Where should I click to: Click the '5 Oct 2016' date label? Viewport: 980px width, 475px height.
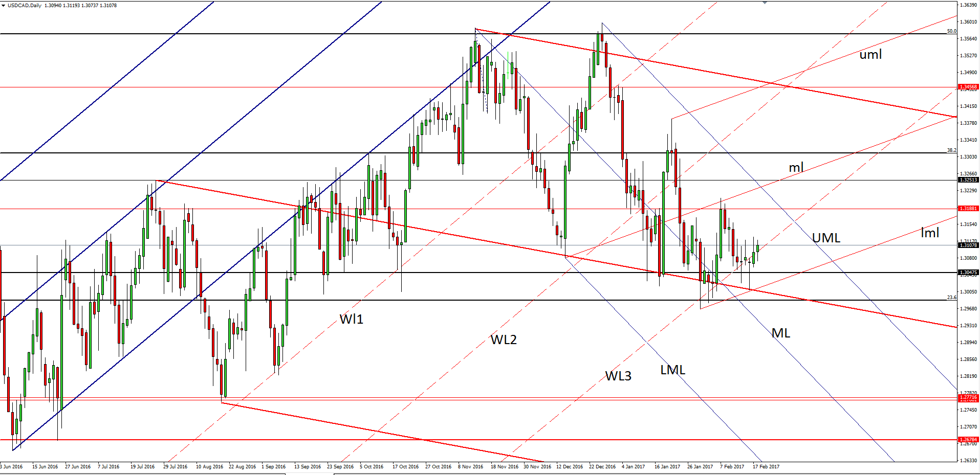coord(372,467)
